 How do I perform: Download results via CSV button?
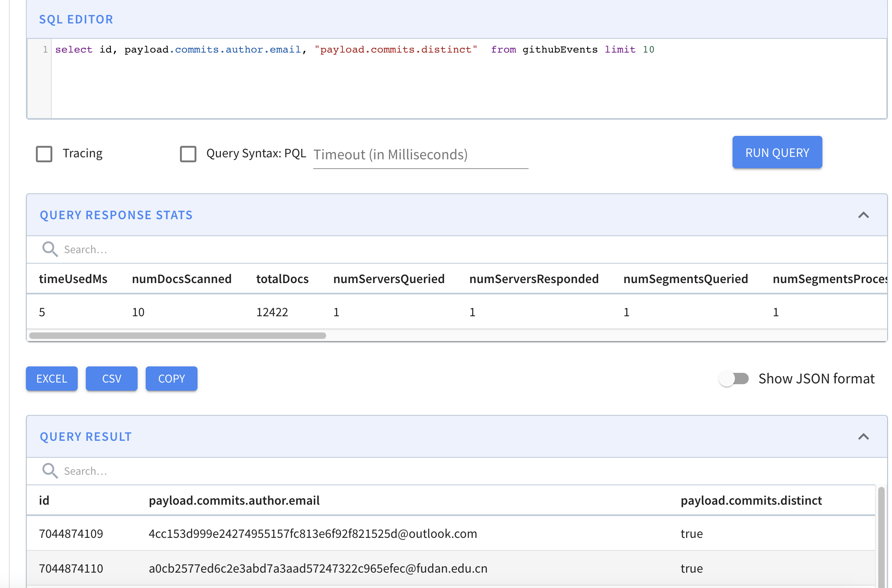(112, 379)
